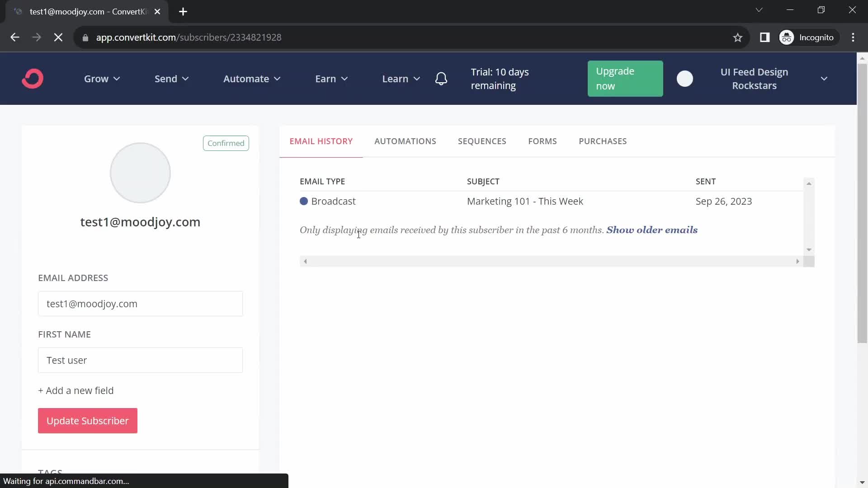Scroll the email history vertical scrollbar
Viewport: 868px width, 488px height.
pyautogui.click(x=808, y=216)
